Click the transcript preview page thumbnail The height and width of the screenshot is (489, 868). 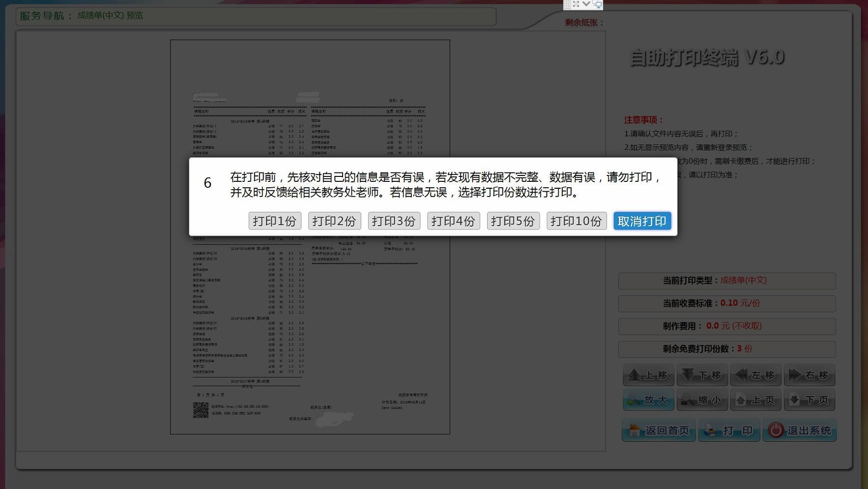(x=310, y=319)
